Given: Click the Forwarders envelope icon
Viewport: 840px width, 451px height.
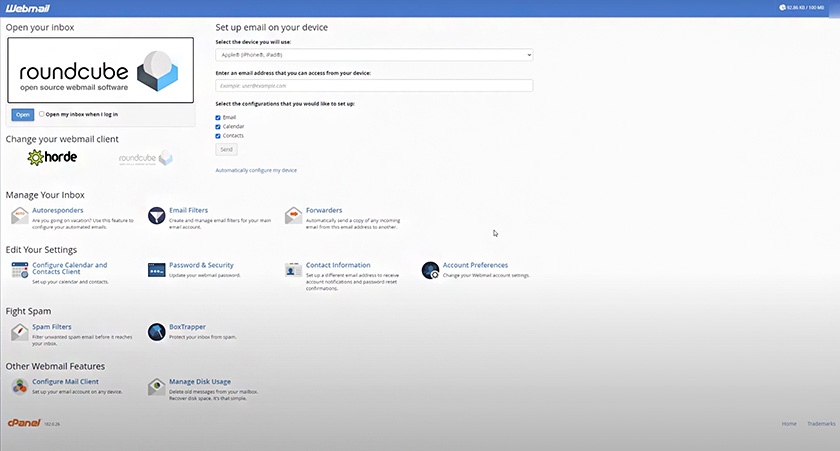Looking at the screenshot, I should click(294, 216).
